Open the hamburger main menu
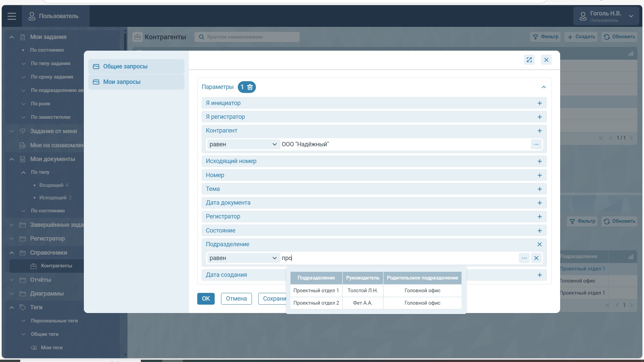The width and height of the screenshot is (644, 362). pyautogui.click(x=12, y=16)
